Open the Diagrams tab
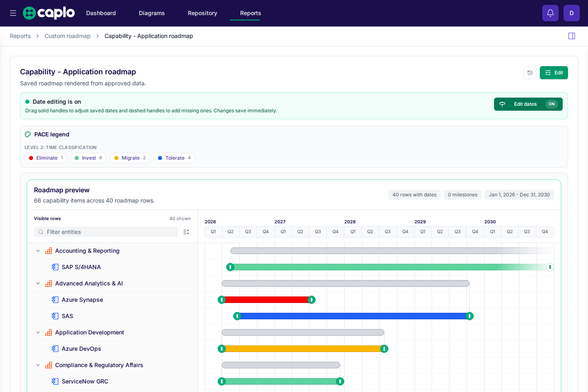This screenshot has height=392, width=588. pos(151,13)
